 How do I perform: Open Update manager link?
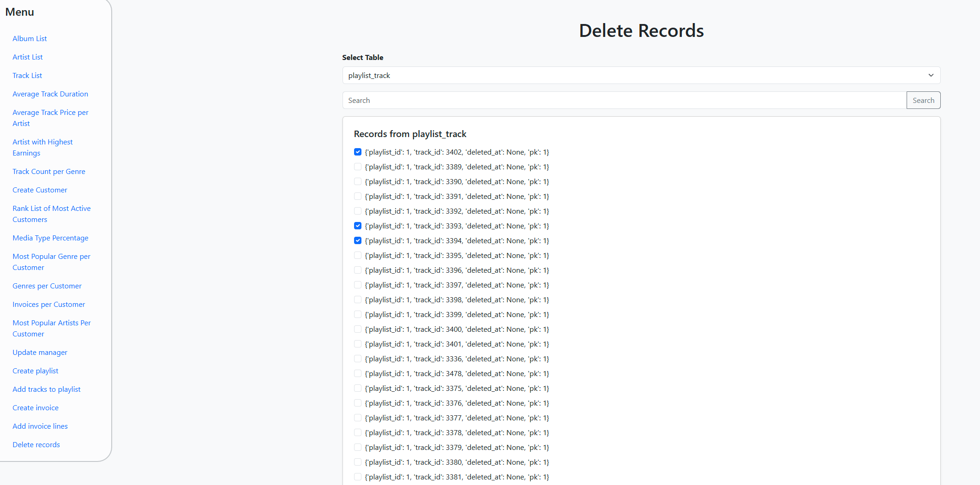pyautogui.click(x=40, y=352)
